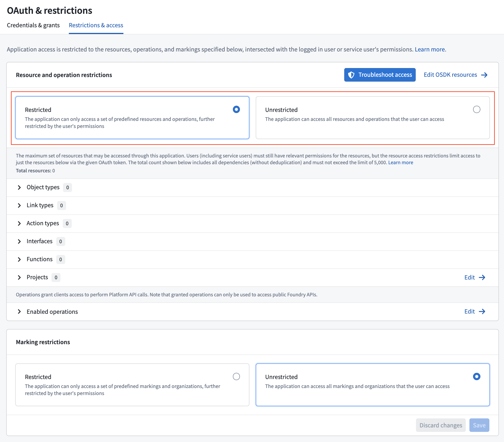Open Learn more after the 5,000 limit text
Viewport: 504px width, 442px height.
pos(400,163)
